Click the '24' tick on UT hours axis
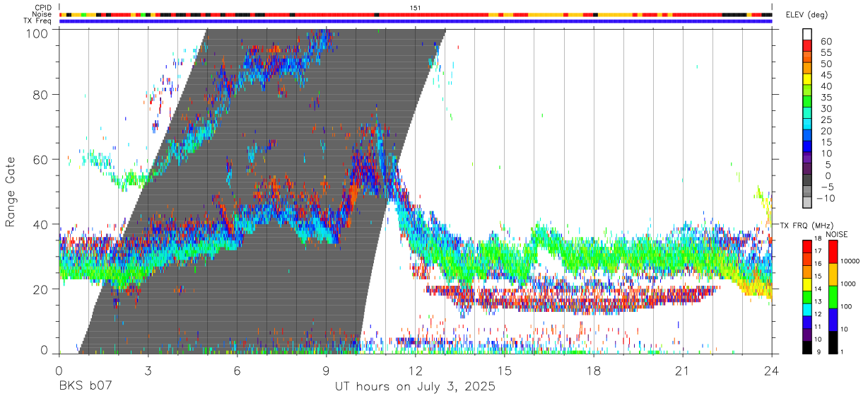The image size is (868, 401). click(771, 371)
